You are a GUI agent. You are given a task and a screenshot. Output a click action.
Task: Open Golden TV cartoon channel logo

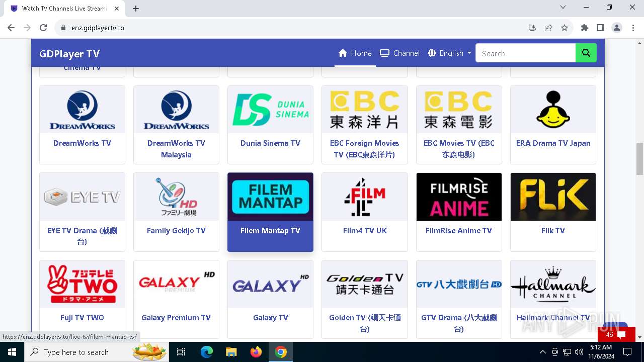coord(364,284)
